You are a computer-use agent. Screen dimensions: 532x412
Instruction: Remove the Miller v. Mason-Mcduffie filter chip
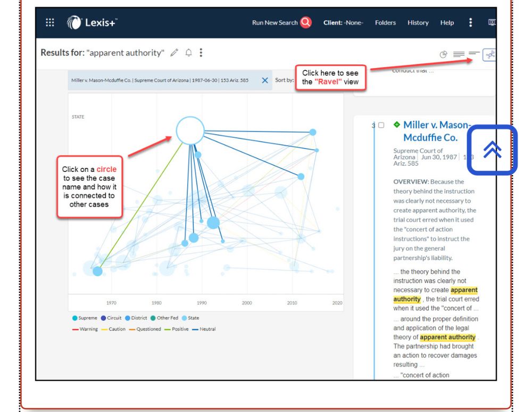(265, 80)
